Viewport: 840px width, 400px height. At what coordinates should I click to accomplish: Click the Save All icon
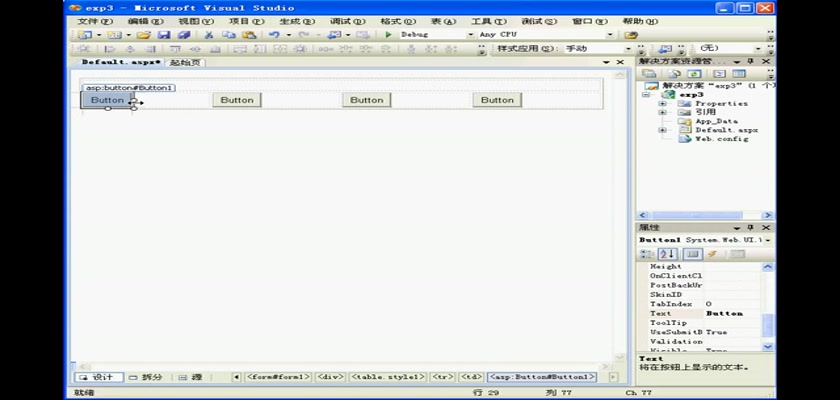click(x=184, y=34)
